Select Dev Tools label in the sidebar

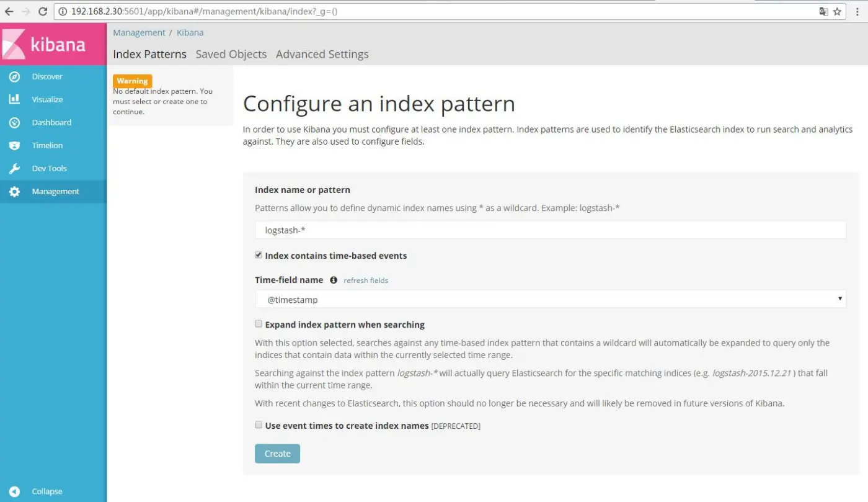(49, 168)
